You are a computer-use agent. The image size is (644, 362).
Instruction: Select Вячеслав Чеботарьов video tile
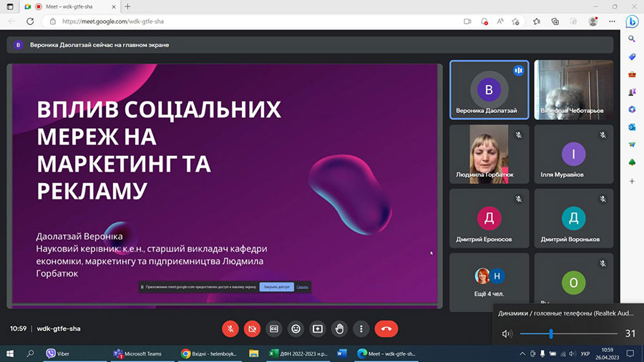coord(574,90)
